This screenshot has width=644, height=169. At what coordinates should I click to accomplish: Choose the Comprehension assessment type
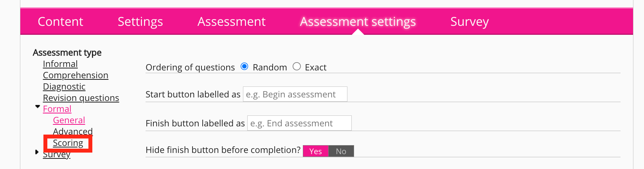coord(76,75)
